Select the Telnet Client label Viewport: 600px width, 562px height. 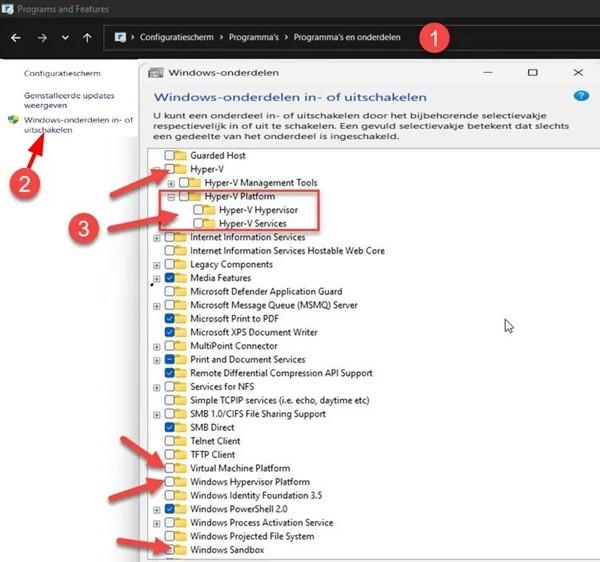(215, 441)
